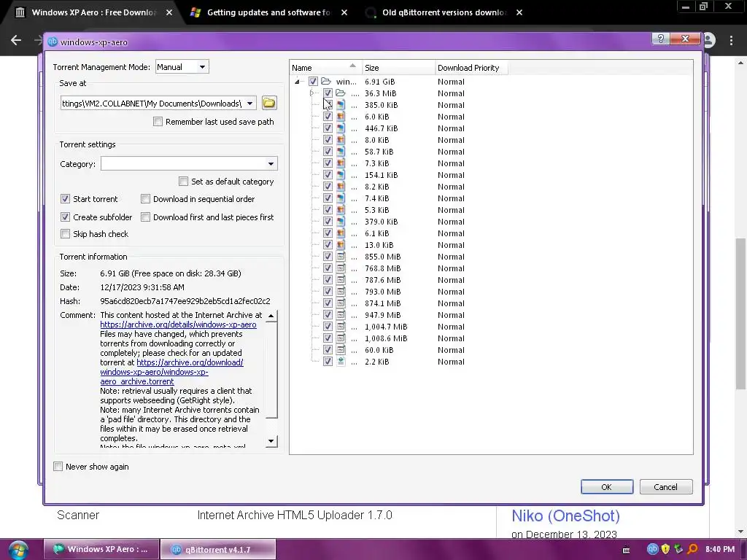Open the browser three-dot menu
The width and height of the screenshot is (747, 560).
coord(731,41)
